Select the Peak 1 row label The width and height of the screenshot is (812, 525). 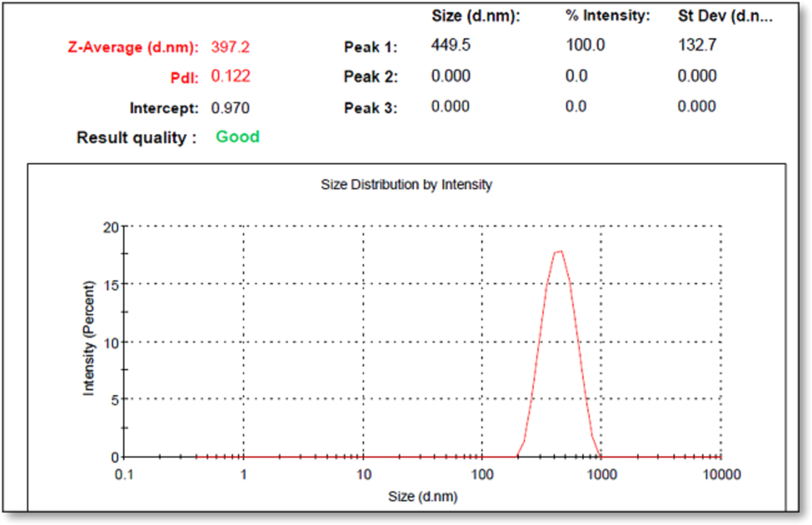[371, 47]
